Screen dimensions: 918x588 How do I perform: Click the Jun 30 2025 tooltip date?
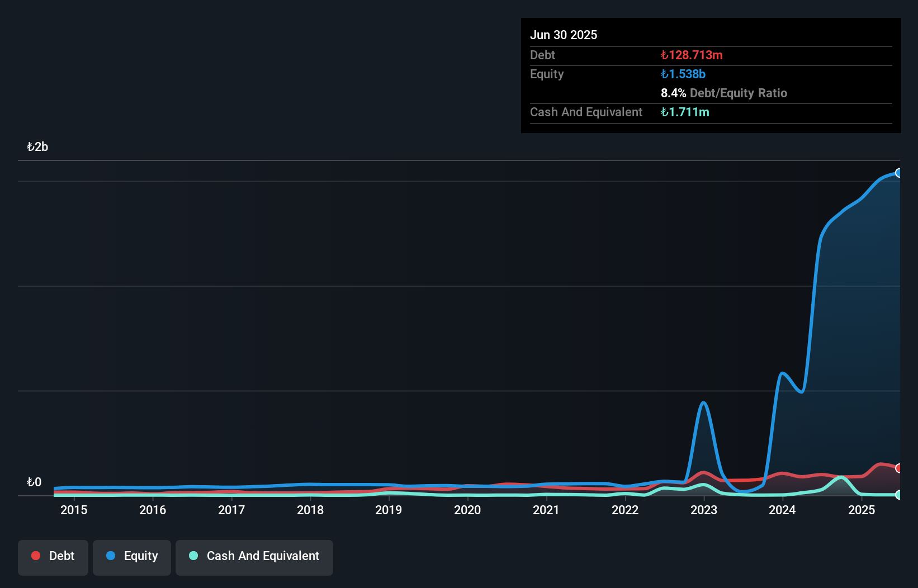(564, 35)
